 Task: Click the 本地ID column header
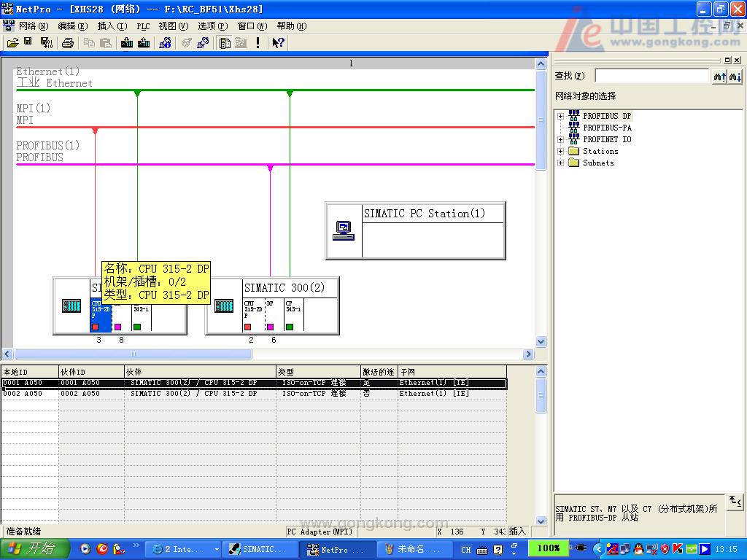(29, 372)
